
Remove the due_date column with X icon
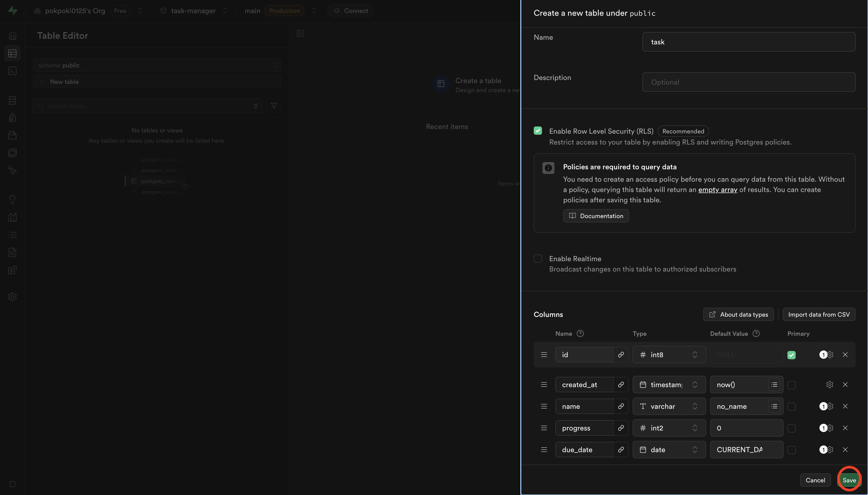[x=845, y=449]
